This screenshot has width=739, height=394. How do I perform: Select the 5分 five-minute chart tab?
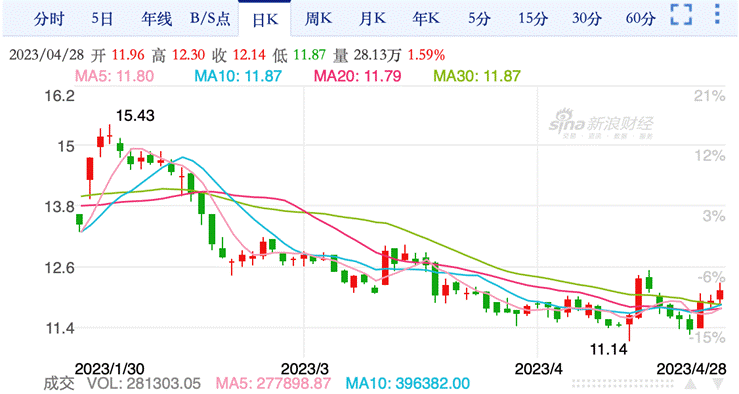pos(479,19)
